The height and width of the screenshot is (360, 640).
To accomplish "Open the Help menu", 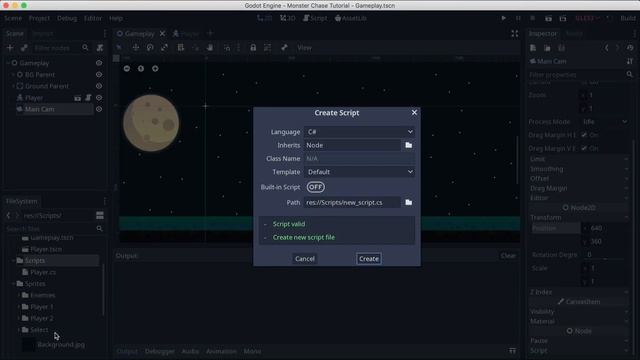I will pos(116,18).
